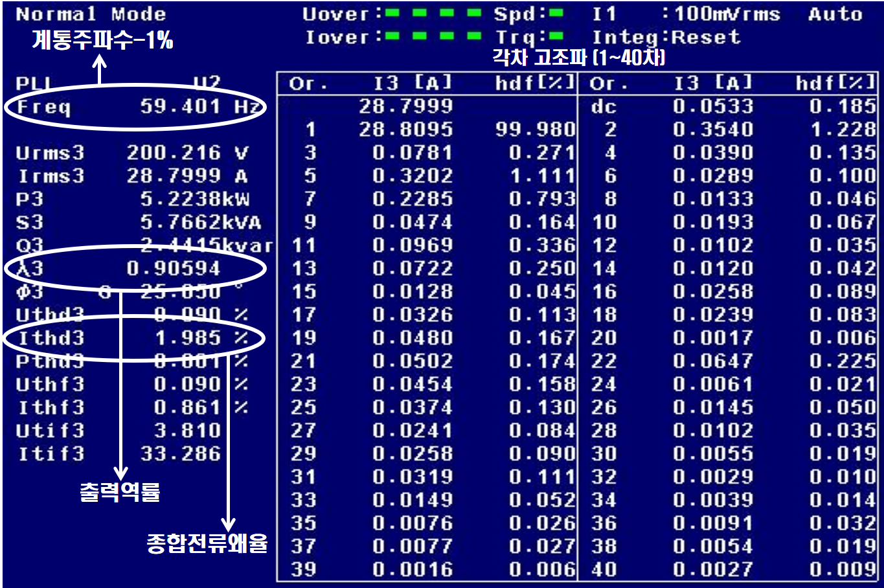Click the upward arrow above Freq

tap(99, 65)
